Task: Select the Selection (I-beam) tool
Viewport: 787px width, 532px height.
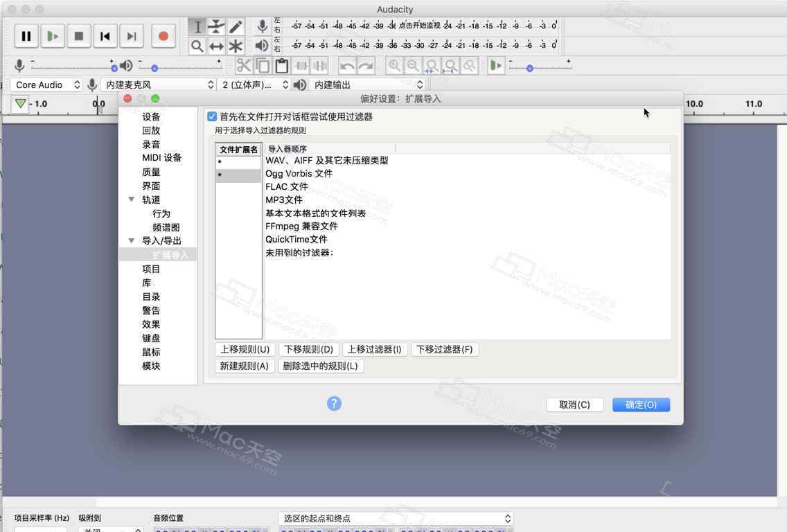Action: coord(197,26)
